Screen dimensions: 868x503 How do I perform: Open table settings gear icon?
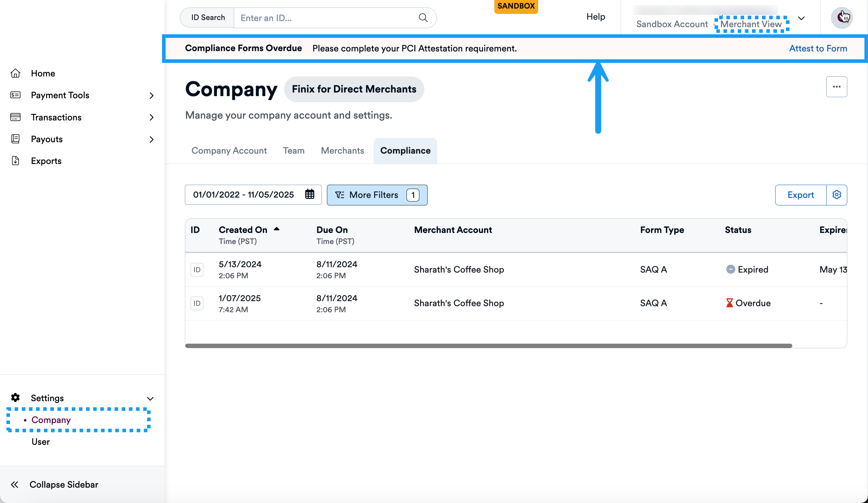(837, 195)
